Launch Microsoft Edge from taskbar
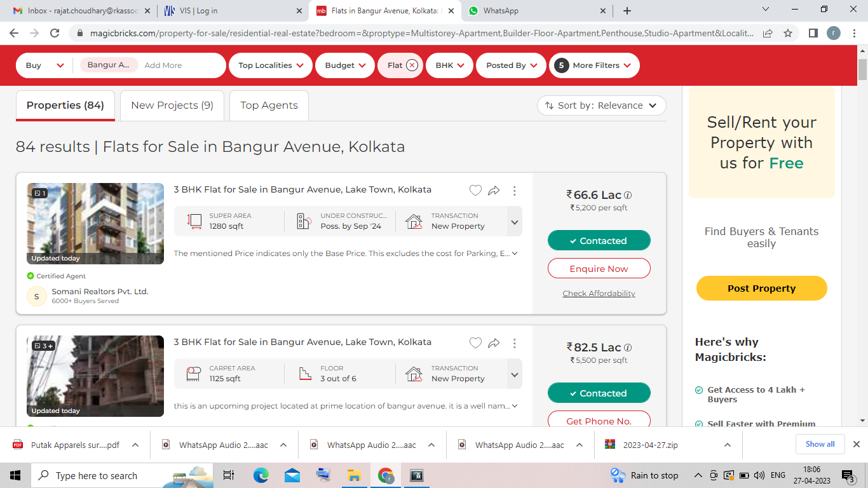The width and height of the screenshot is (868, 488). (261, 475)
